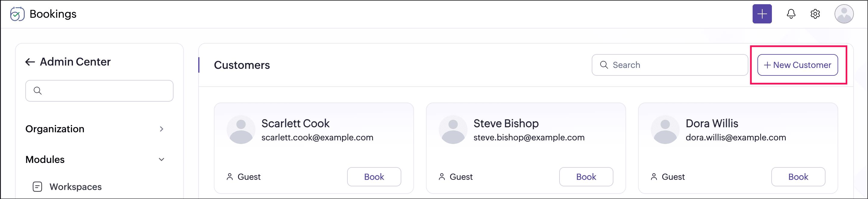The height and width of the screenshot is (199, 868).
Task: Go back using Admin Center arrow
Action: (x=30, y=62)
